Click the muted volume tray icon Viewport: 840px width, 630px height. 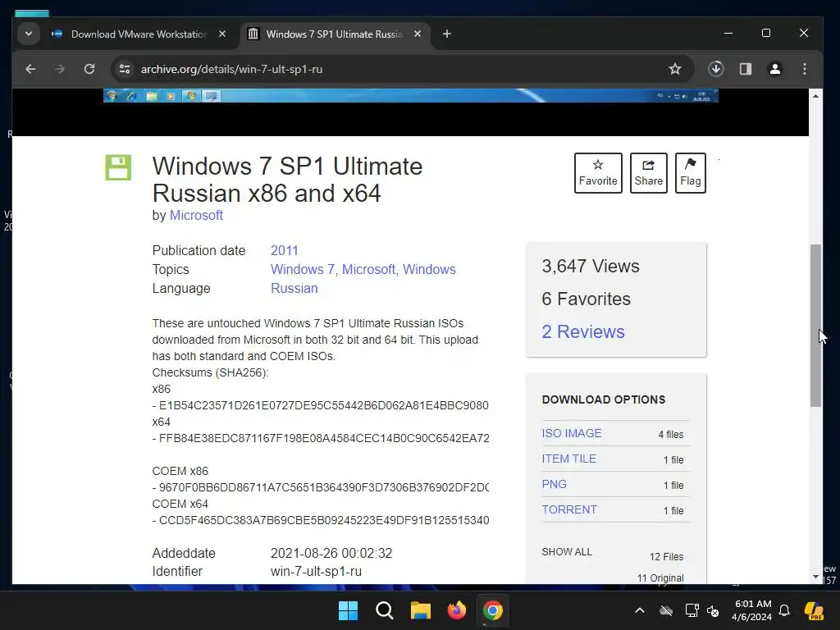713,610
